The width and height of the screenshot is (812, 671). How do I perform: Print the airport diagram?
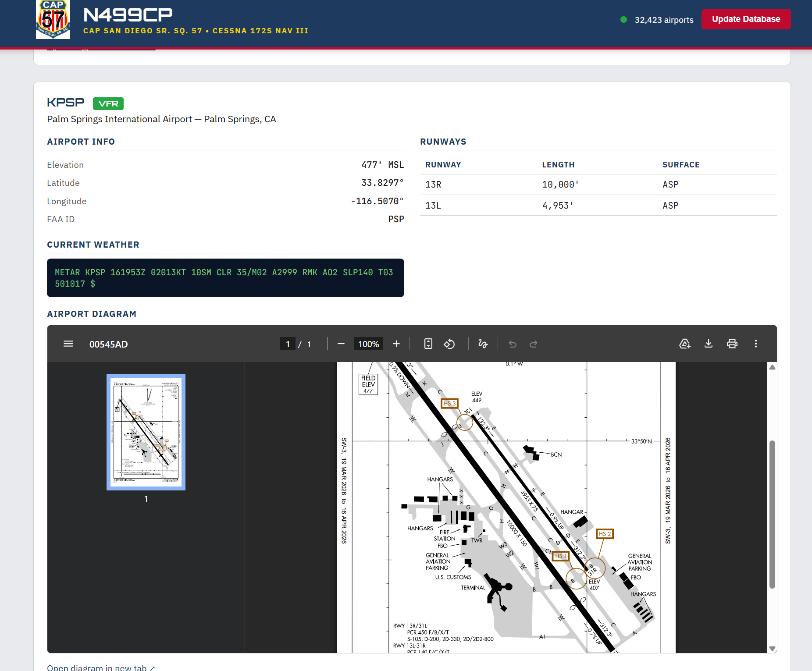(x=732, y=344)
